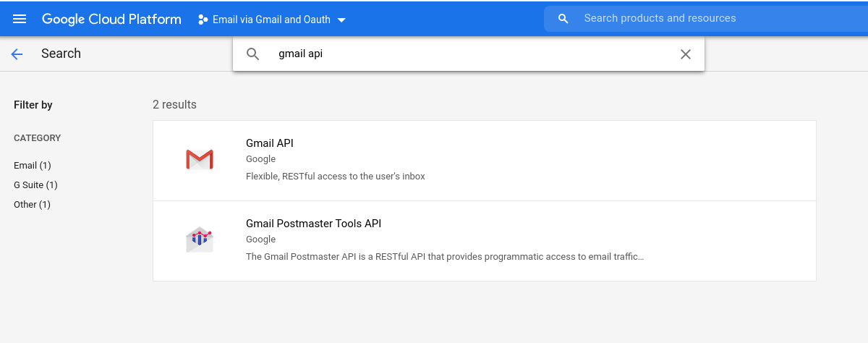Screen dimensions: 868x343
Task: Click the top bar search magnifier icon
Action: (563, 19)
